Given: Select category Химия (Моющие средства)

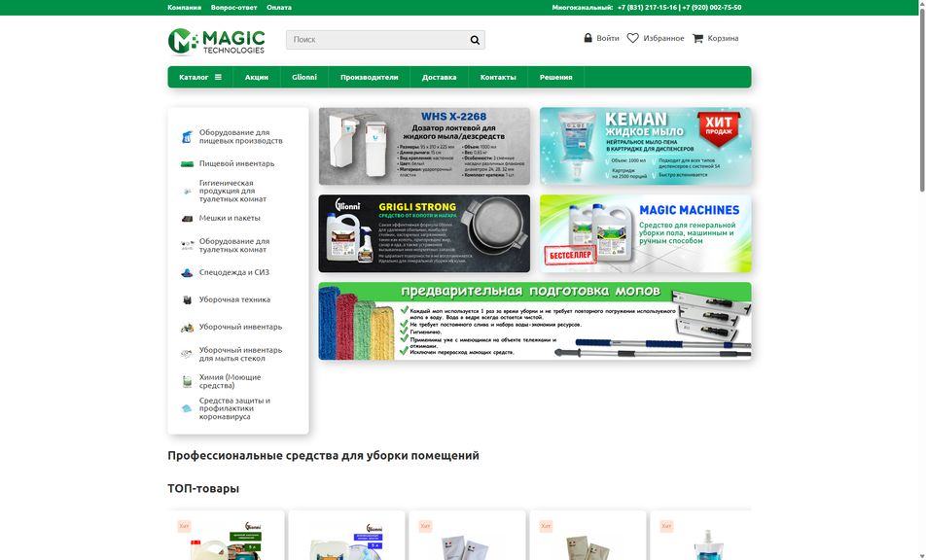Looking at the screenshot, I should tap(230, 381).
